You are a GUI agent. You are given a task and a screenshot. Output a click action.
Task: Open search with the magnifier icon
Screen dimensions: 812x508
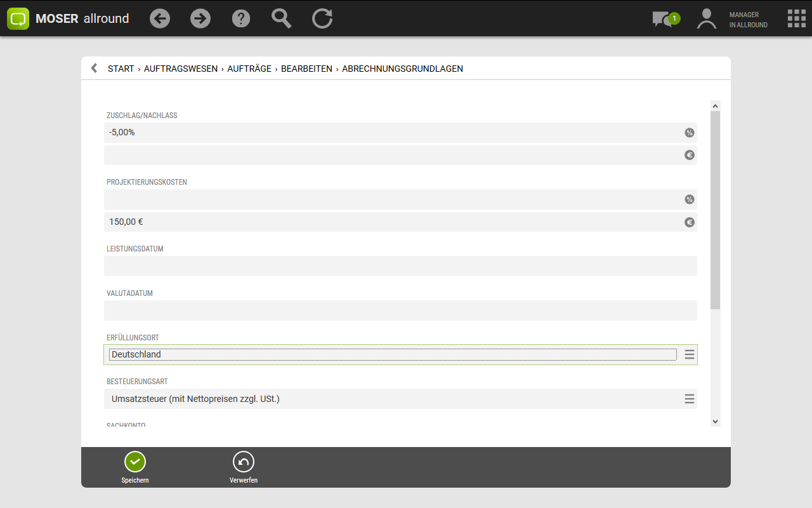tap(282, 18)
